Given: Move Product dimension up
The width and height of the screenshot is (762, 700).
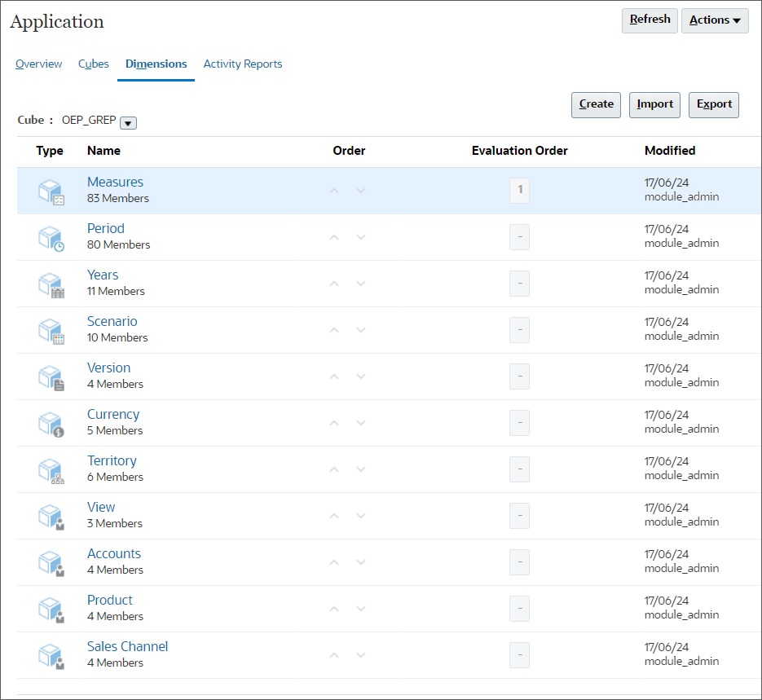Looking at the screenshot, I should coord(334,609).
